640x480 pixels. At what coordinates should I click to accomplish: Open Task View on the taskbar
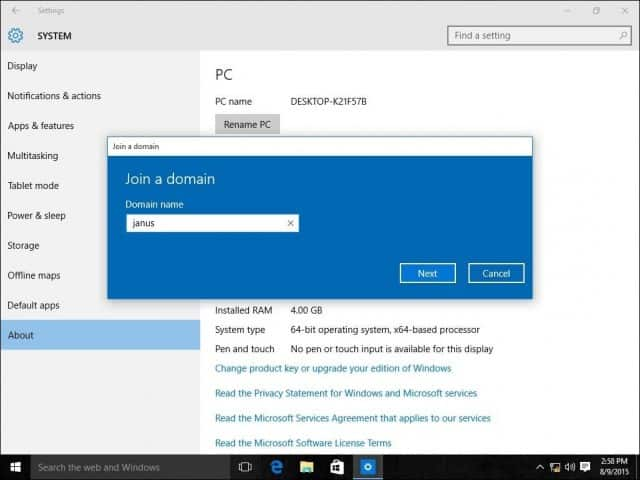click(x=245, y=467)
